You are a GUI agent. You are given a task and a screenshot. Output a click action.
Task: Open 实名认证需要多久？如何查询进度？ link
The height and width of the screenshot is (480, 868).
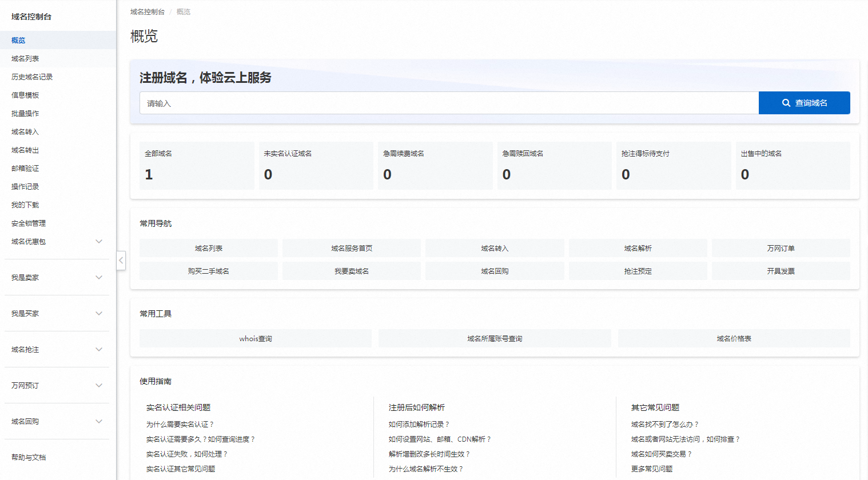[201, 439]
